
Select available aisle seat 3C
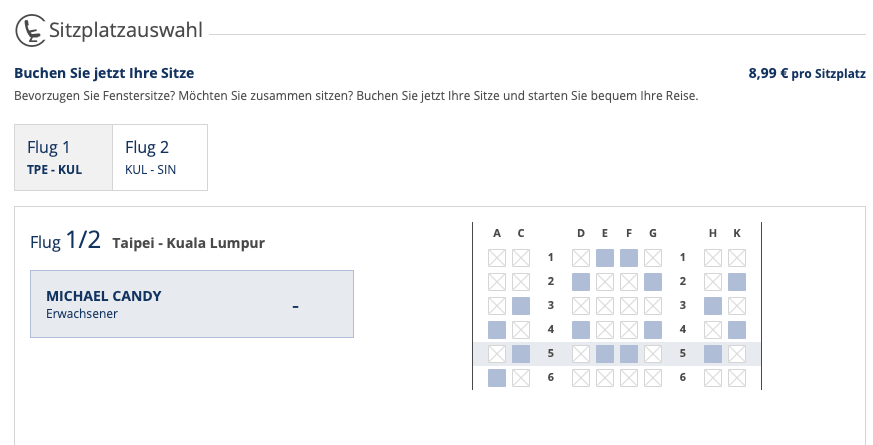tap(521, 306)
